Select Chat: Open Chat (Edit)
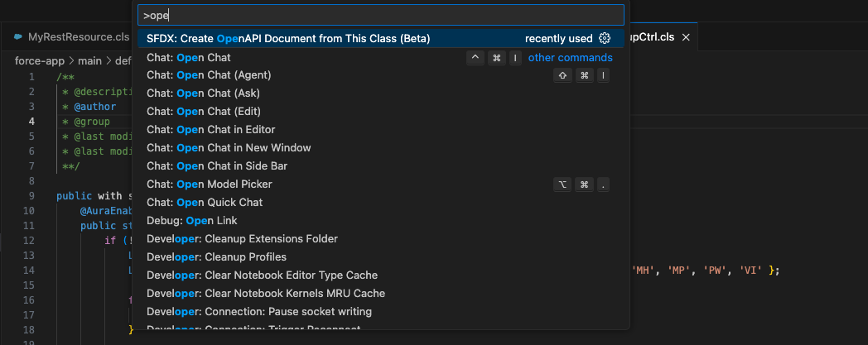Image resolution: width=868 pixels, height=345 pixels. (381, 112)
